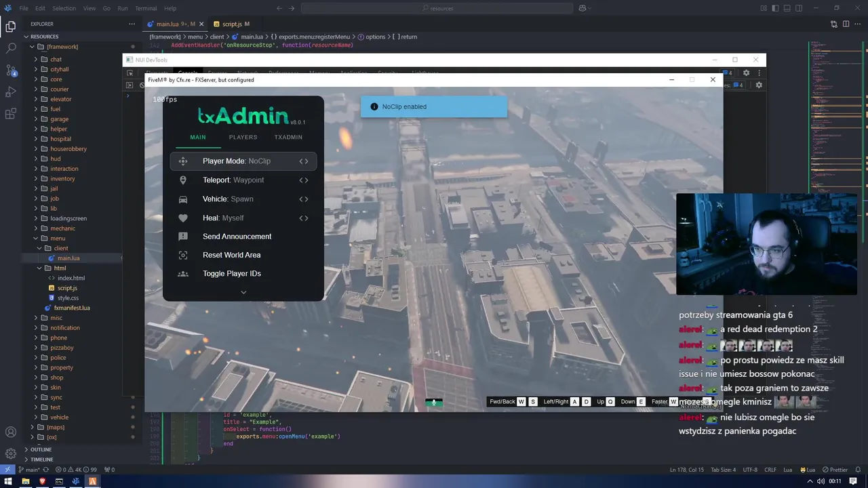Collapse the html folder

pyautogui.click(x=39, y=268)
